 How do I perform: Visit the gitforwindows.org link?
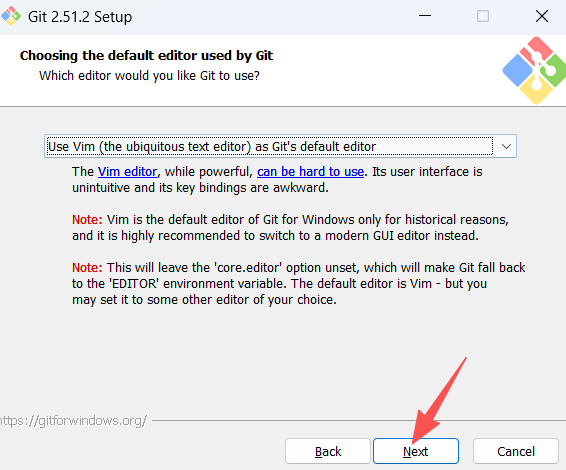(x=73, y=421)
